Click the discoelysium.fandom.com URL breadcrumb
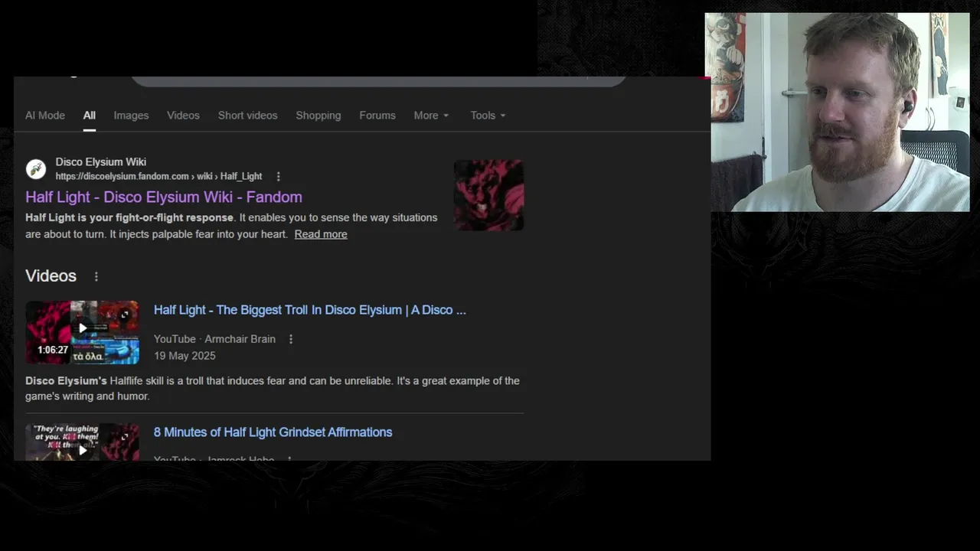The width and height of the screenshot is (980, 551). 158,177
